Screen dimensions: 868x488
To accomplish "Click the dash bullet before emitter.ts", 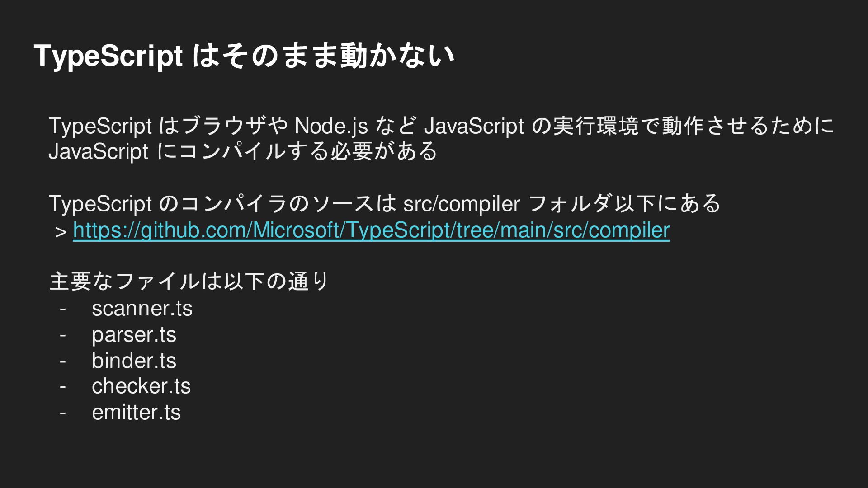I will tap(62, 413).
